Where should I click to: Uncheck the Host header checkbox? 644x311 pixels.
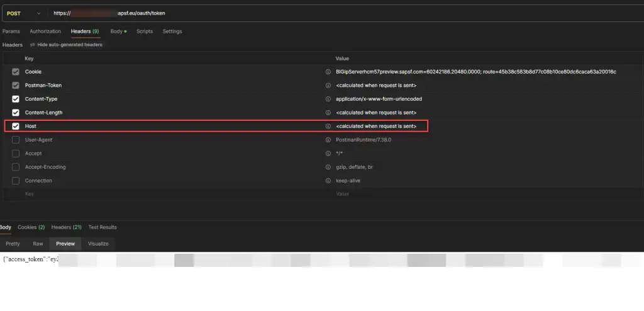click(16, 126)
